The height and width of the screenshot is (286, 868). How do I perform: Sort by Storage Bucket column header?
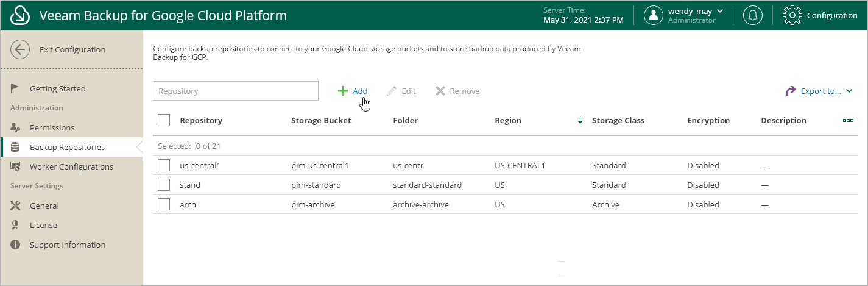click(321, 120)
